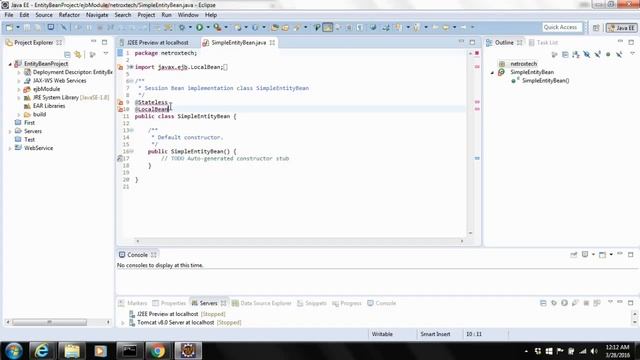640x360 pixels.
Task: Click the Collapse All icon in Project Explorer
Action: [x=67, y=54]
